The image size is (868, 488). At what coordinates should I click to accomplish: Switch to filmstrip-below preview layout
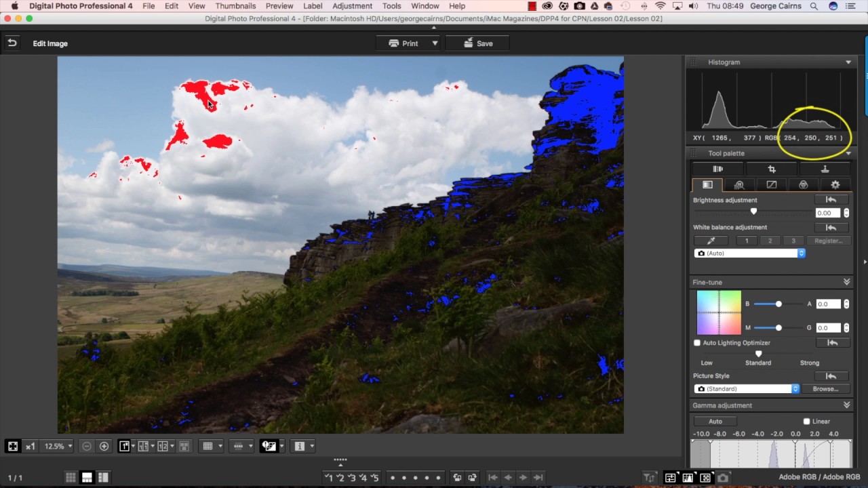(87, 477)
